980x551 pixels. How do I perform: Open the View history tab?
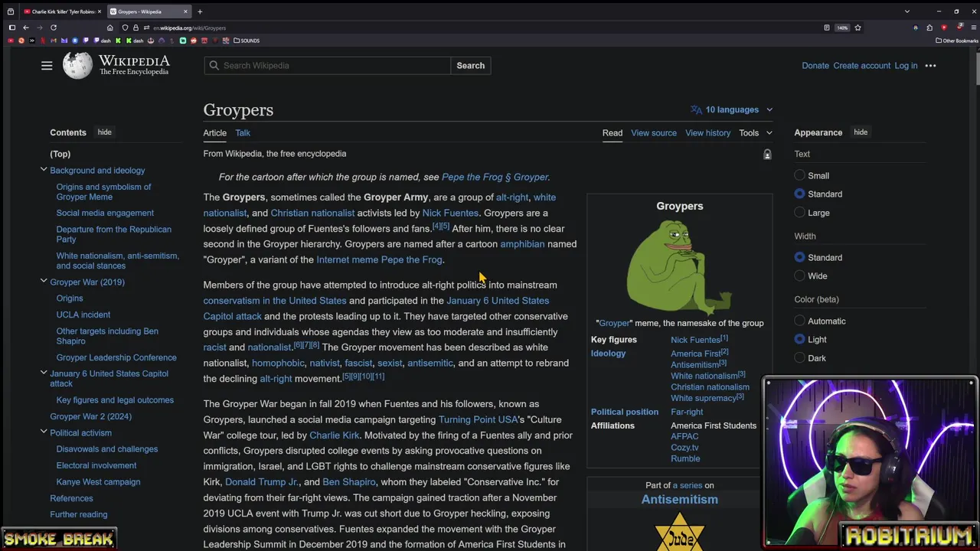coord(707,132)
